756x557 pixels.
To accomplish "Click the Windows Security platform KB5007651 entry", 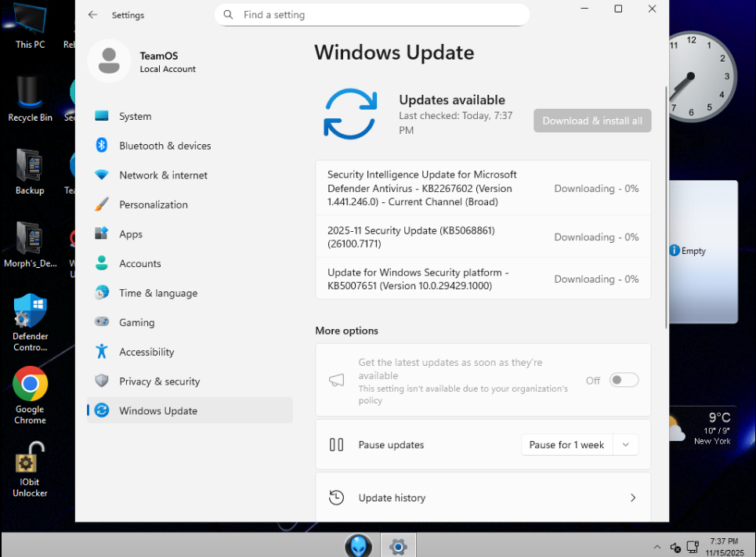I will click(483, 279).
